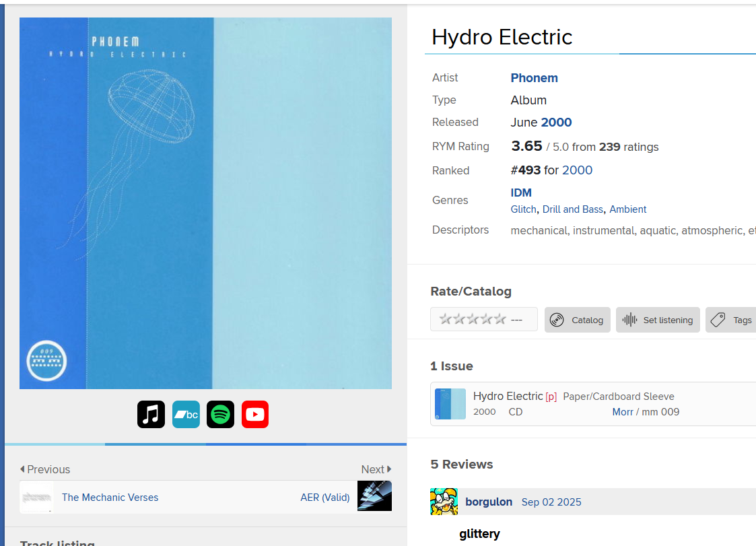
Task: Click the AER (Valid) cover thumbnail
Action: coord(374,496)
